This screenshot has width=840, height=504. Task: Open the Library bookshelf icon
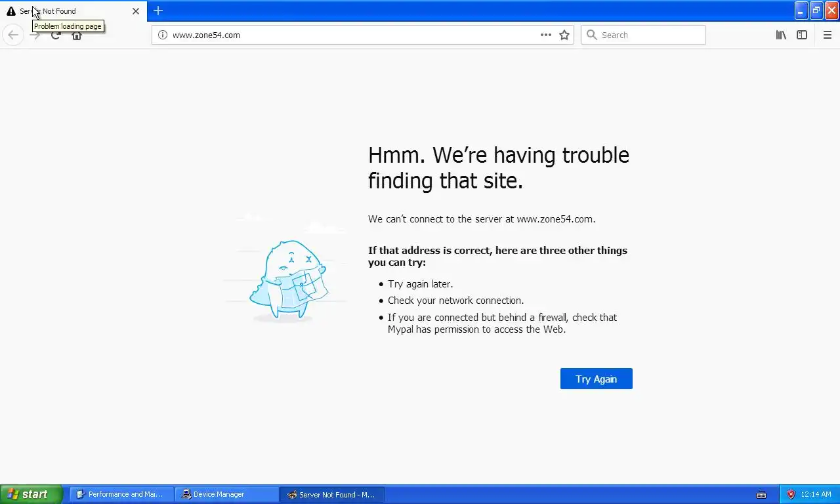781,35
